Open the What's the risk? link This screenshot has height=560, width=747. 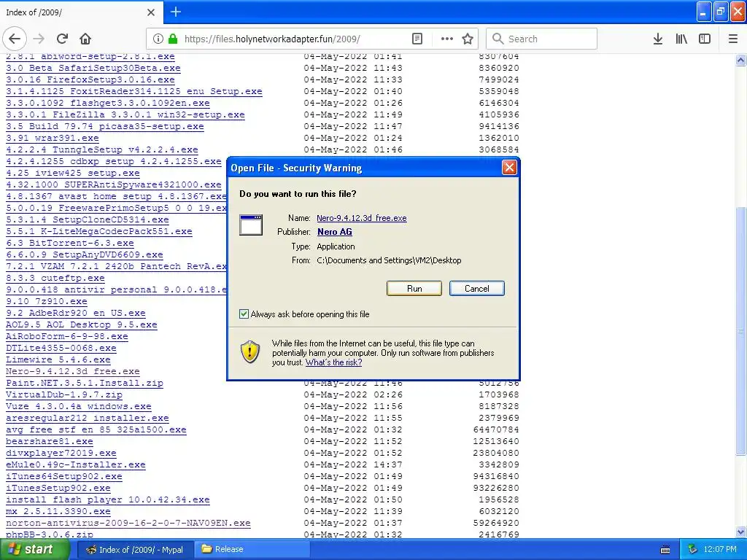333,362
